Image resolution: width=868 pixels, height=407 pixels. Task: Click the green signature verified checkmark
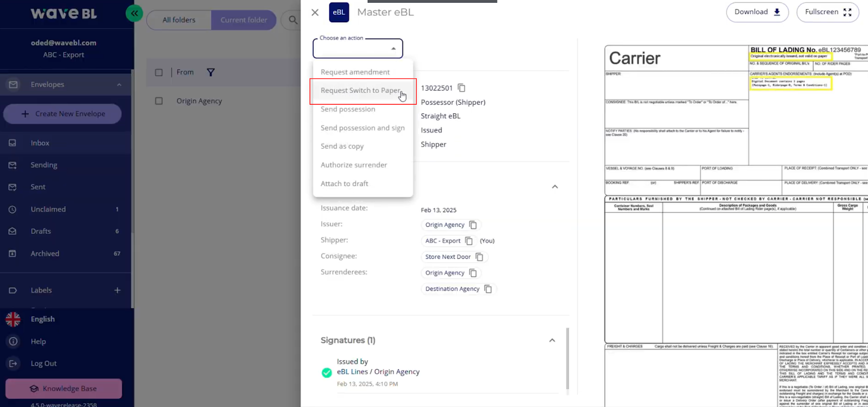point(327,372)
